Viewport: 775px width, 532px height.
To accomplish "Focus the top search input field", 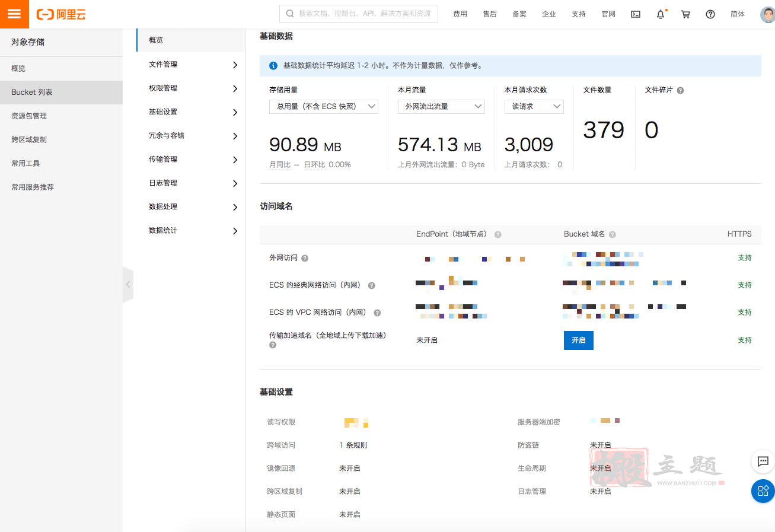I will [x=359, y=14].
